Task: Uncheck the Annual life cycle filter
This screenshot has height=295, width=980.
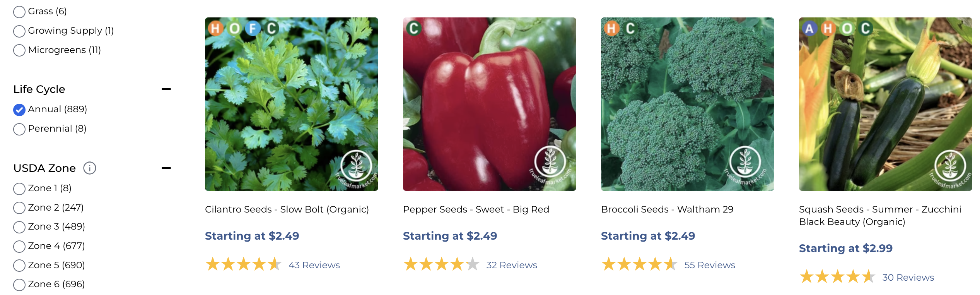Action: [19, 110]
